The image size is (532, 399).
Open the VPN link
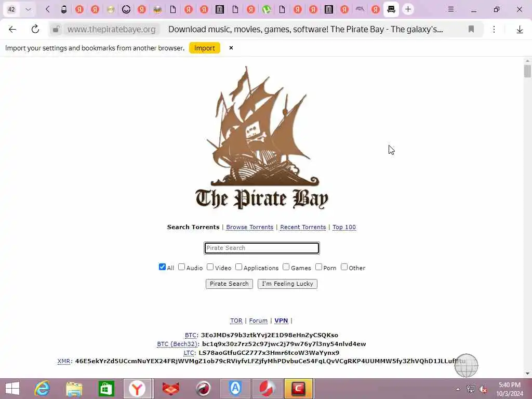coord(281,321)
